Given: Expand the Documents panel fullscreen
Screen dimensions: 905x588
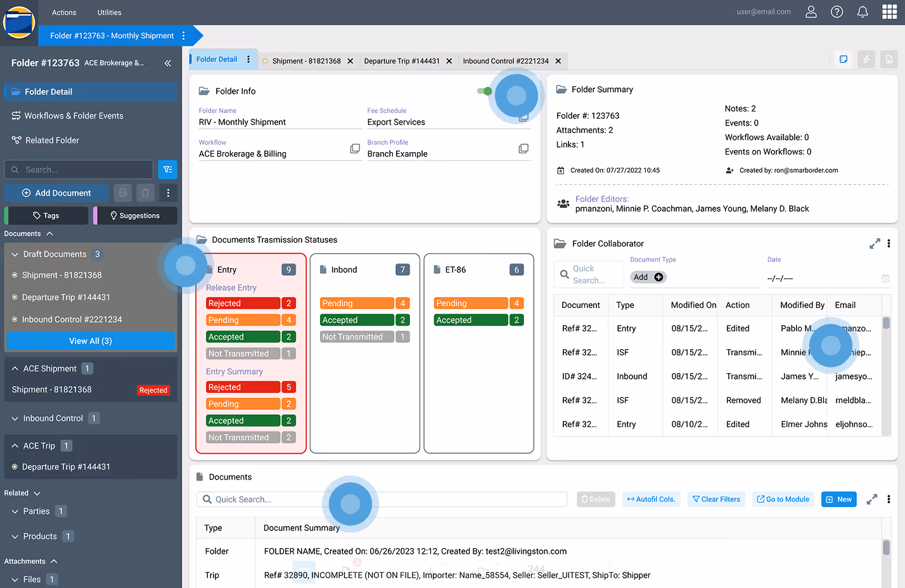Looking at the screenshot, I should click(x=872, y=499).
